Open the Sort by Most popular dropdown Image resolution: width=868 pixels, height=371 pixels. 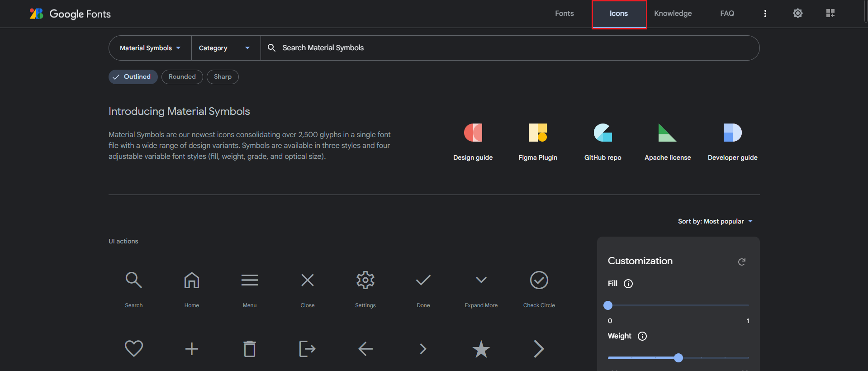716,221
